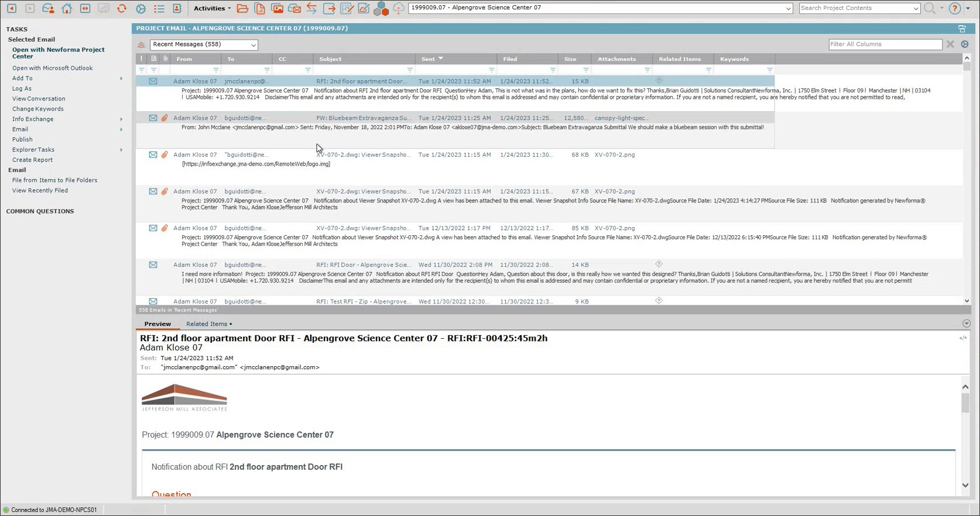Expand the Explorer Tasks submenu arrow

121,150
